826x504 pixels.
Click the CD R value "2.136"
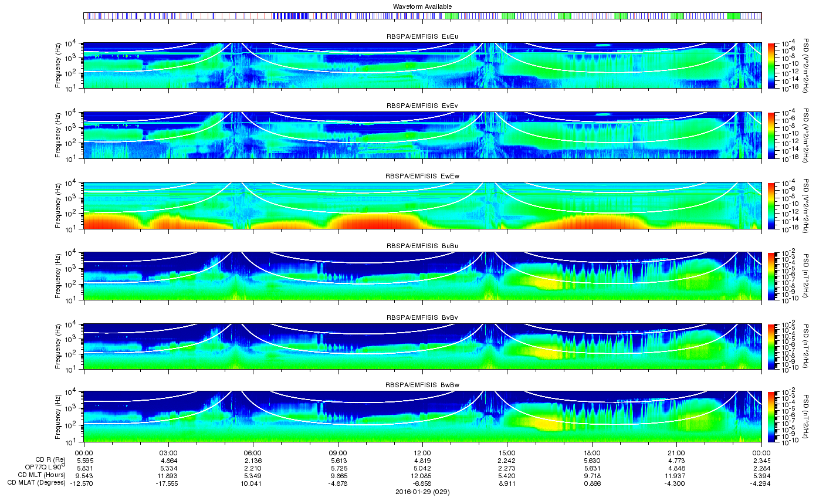point(253,461)
